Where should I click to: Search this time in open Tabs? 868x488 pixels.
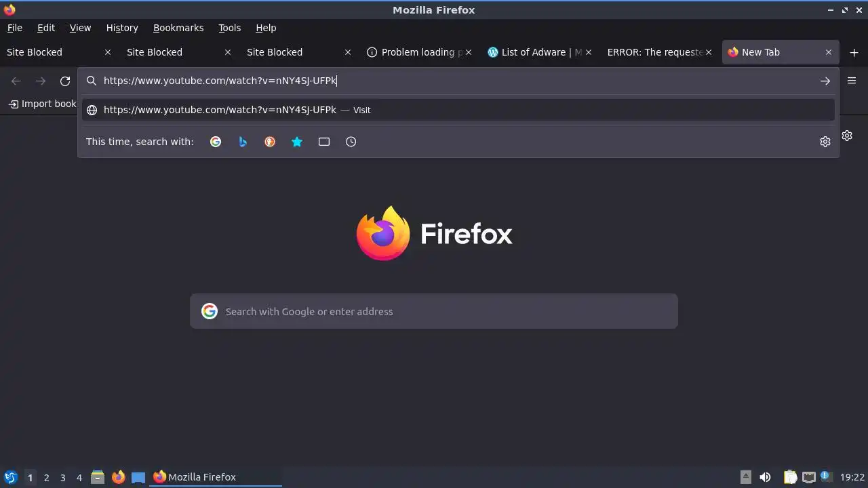point(324,142)
